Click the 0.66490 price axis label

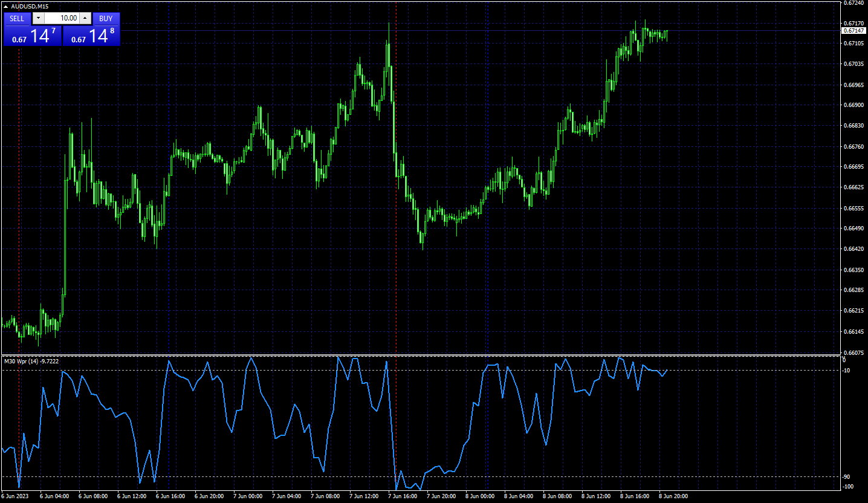pos(853,229)
